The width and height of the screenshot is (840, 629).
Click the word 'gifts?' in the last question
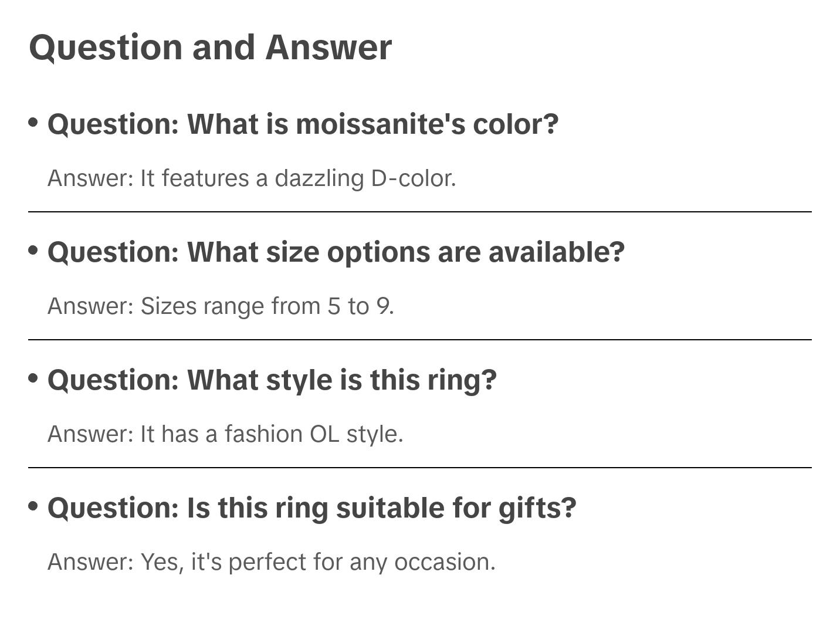(537, 508)
